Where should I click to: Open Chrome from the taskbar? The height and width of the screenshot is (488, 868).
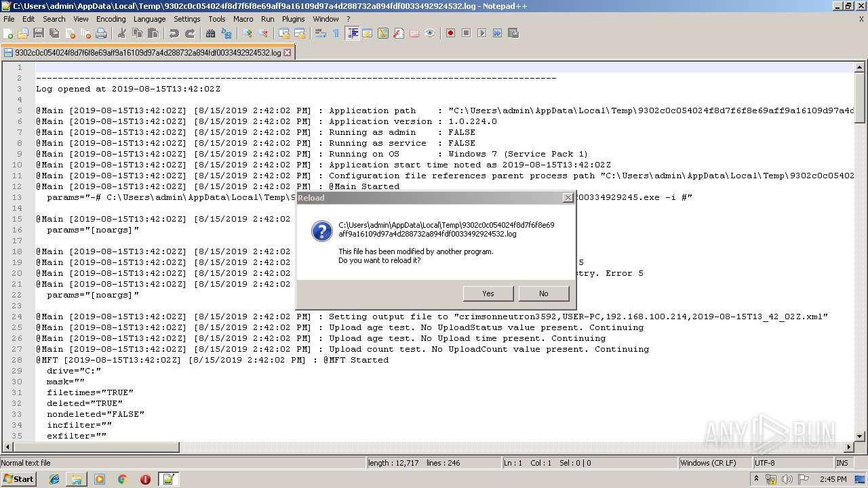122,479
